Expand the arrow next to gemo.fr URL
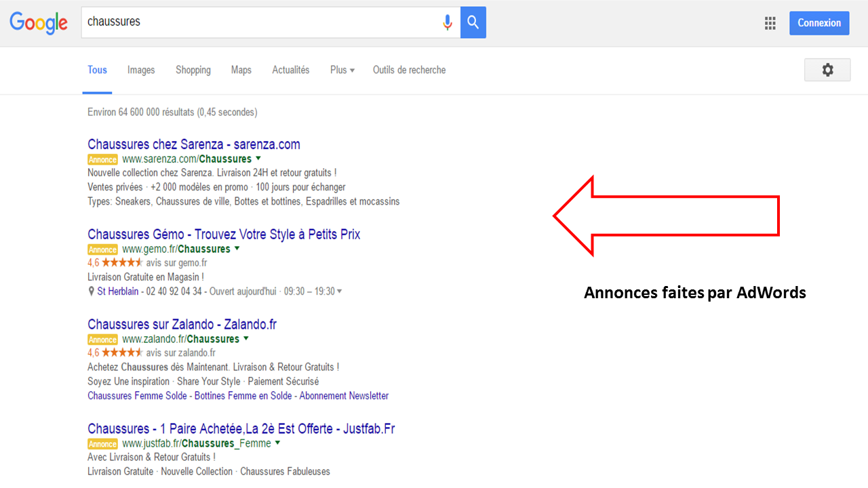This screenshot has height=488, width=868. (237, 249)
